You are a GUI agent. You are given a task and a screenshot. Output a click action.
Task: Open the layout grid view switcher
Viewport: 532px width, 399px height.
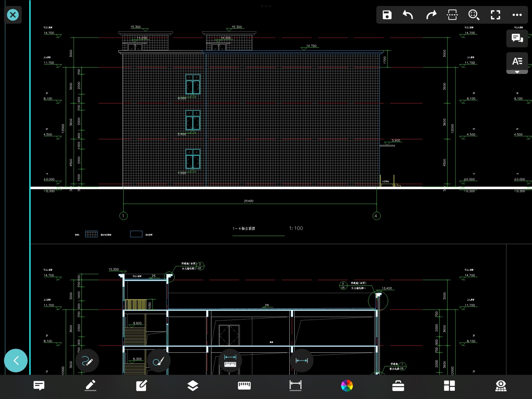coord(450,386)
